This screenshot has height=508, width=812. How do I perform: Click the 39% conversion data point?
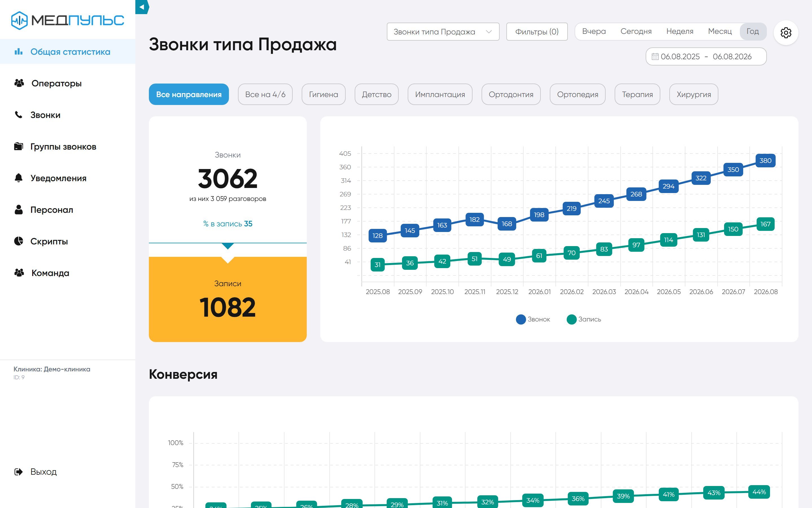pyautogui.click(x=623, y=496)
